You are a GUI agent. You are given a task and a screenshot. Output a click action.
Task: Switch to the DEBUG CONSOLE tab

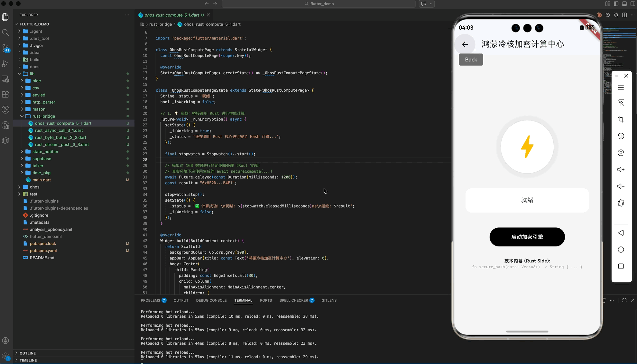tap(211, 300)
